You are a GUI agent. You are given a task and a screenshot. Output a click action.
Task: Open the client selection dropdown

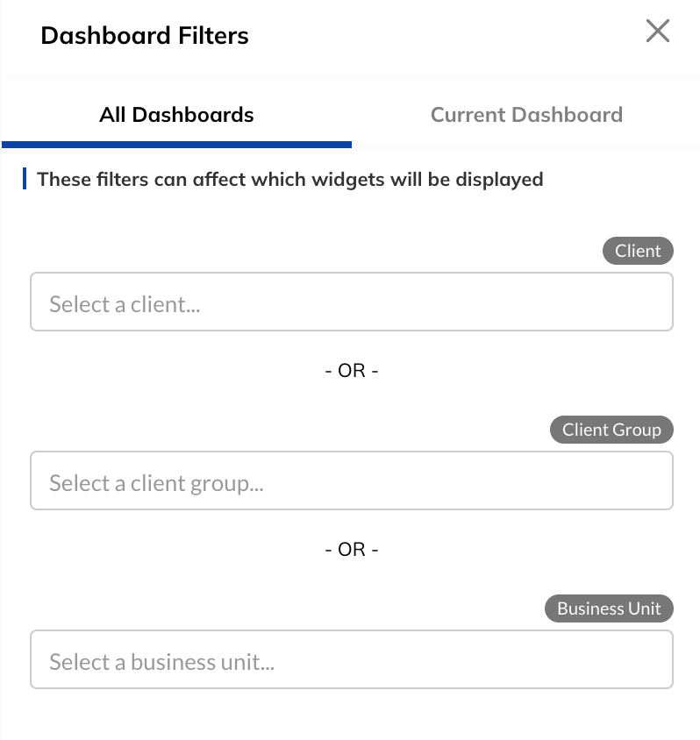point(351,301)
